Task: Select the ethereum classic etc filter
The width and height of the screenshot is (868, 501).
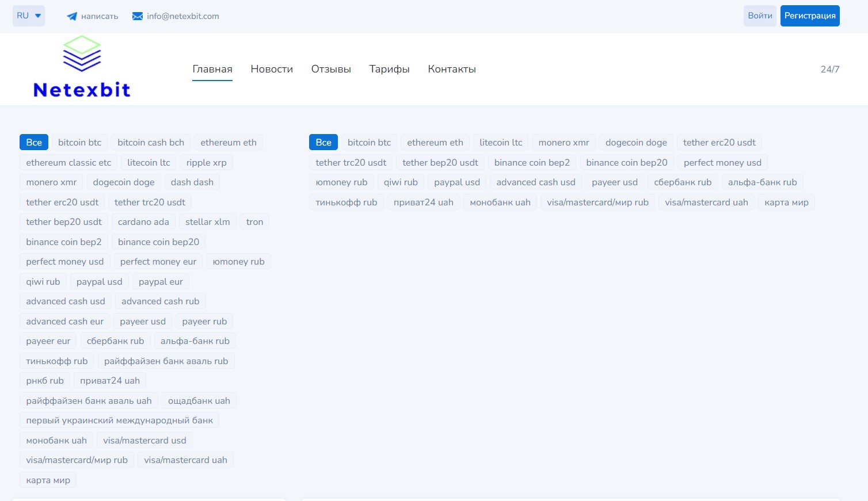Action: [68, 163]
